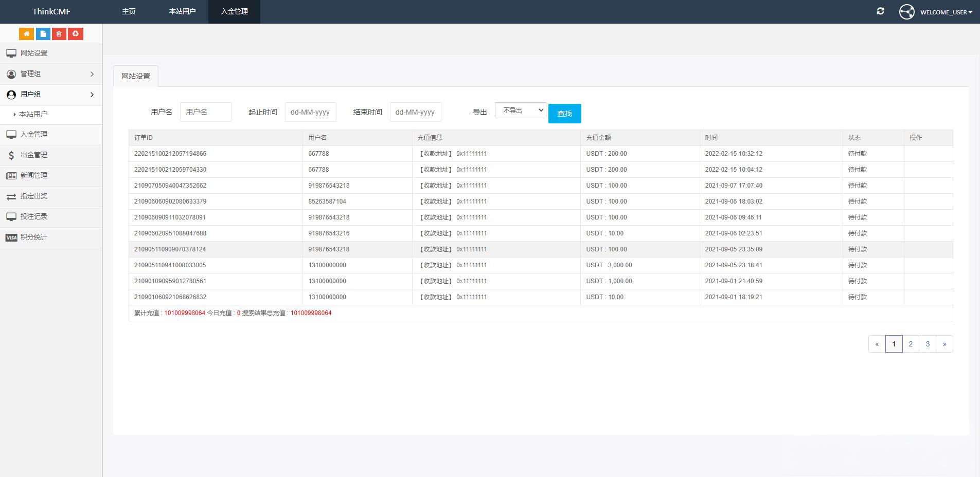Open 网站设置 in the sidebar

point(34,53)
